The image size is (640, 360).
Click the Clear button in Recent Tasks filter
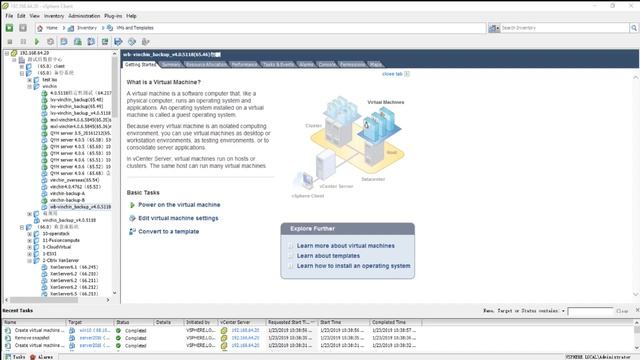[x=622, y=311]
